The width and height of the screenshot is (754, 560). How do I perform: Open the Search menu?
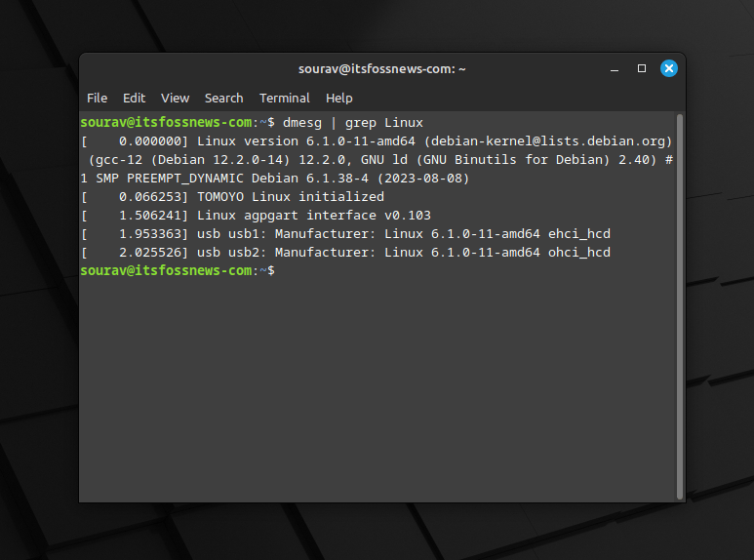223,99
